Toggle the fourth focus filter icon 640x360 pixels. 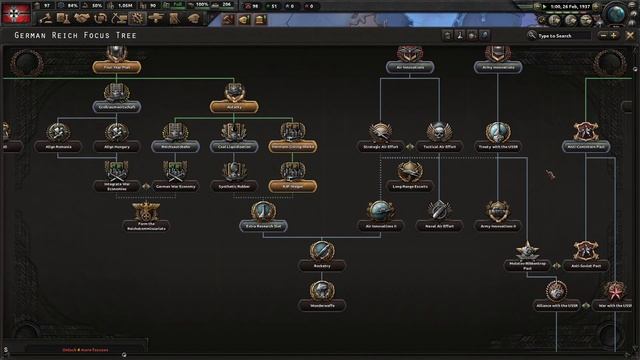pos(484,36)
